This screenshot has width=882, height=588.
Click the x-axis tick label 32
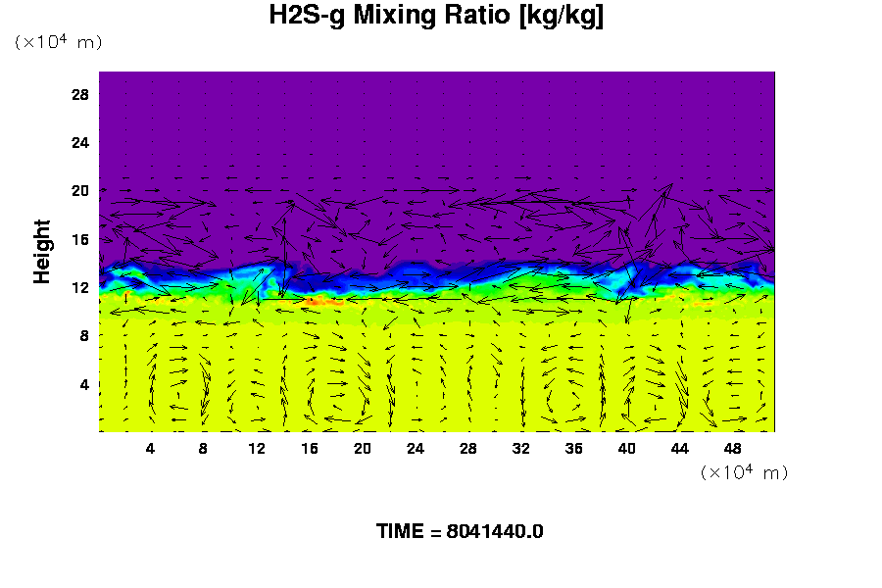[521, 449]
